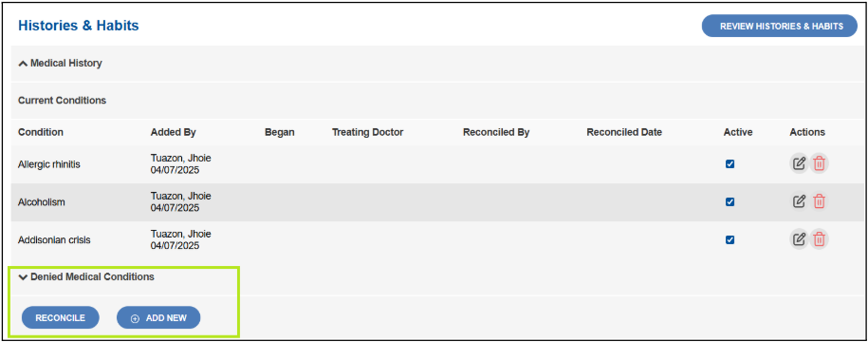Click the plus icon on Add New
The width and height of the screenshot is (868, 342).
pyautogui.click(x=135, y=318)
